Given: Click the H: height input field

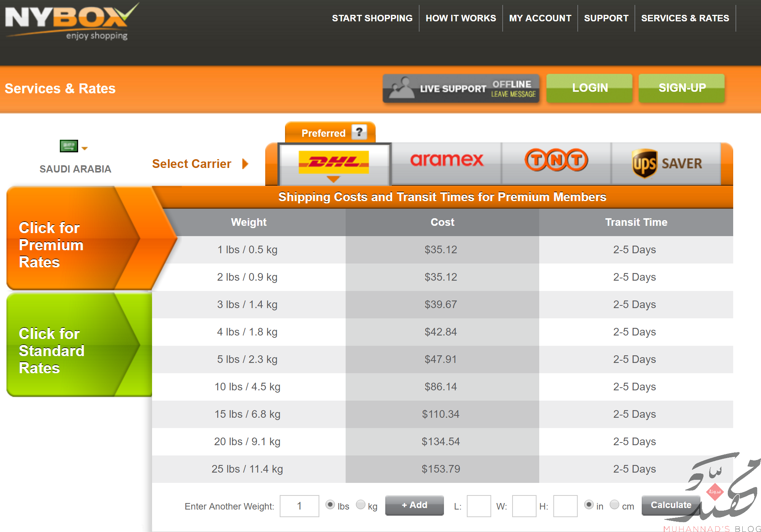Looking at the screenshot, I should [x=565, y=506].
